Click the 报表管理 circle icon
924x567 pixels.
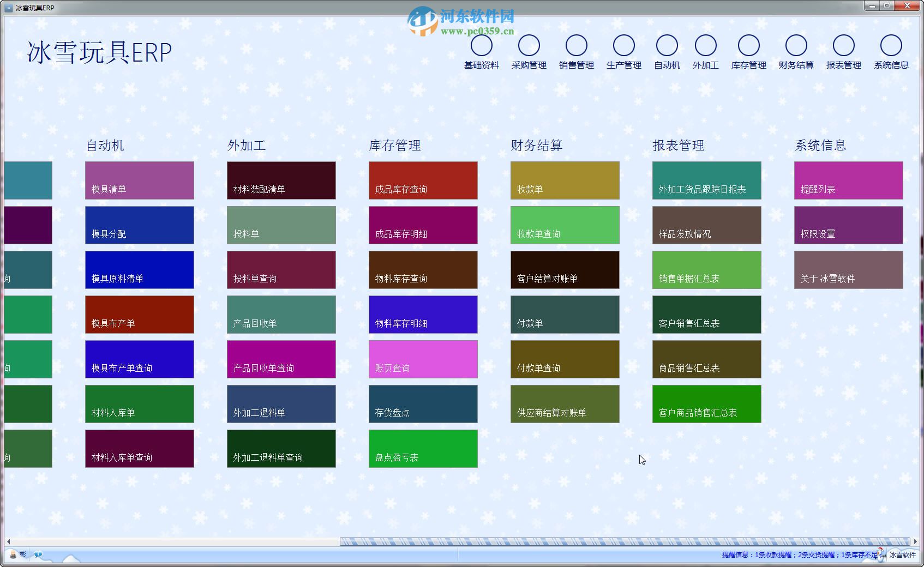[x=844, y=45]
